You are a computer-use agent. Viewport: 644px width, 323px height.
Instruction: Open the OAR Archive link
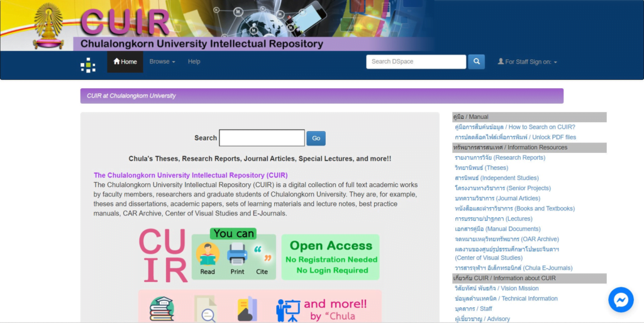506,239
